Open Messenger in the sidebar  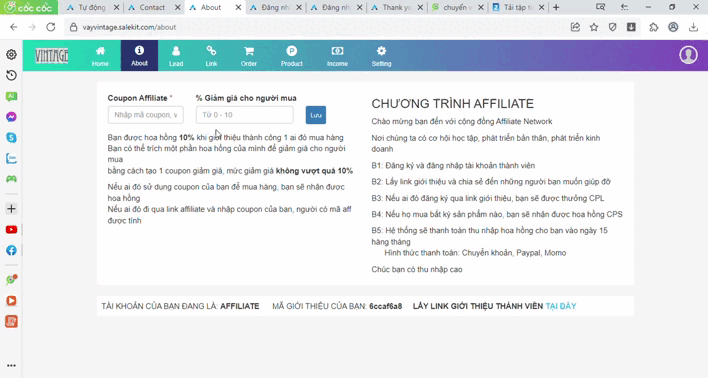pyautogui.click(x=11, y=117)
